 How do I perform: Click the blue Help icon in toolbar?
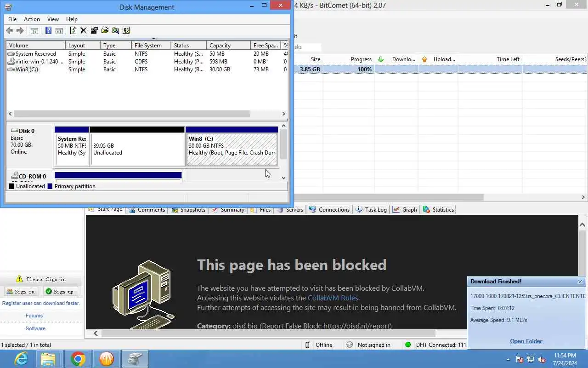click(x=48, y=31)
